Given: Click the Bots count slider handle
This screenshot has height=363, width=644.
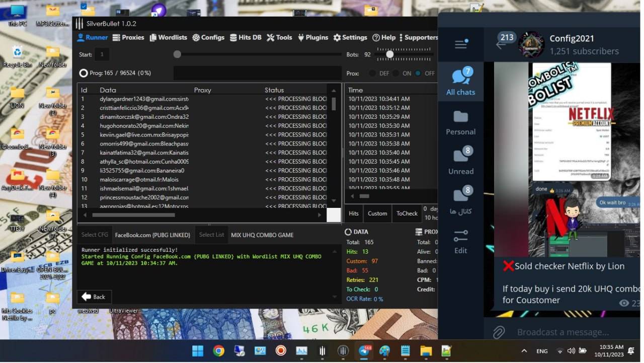Looking at the screenshot, I should 390,54.
